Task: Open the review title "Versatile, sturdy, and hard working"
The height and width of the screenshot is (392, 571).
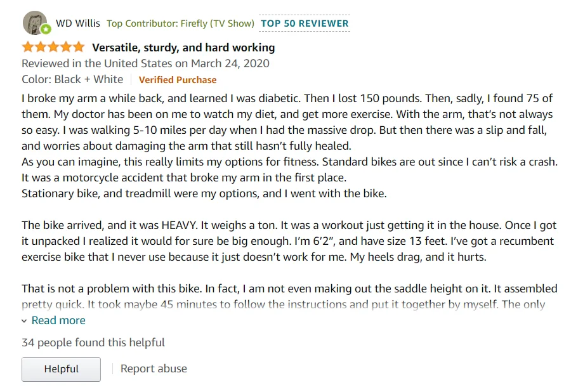Action: pos(183,48)
